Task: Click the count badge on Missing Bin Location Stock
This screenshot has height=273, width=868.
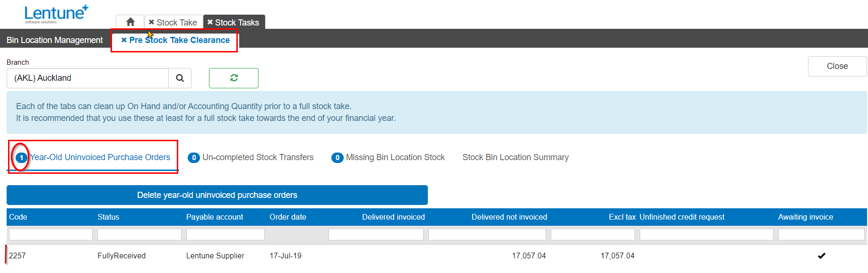Action: [x=337, y=158]
